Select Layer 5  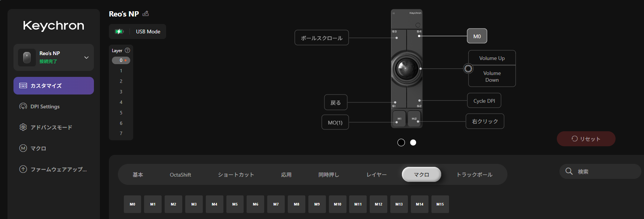pyautogui.click(x=121, y=113)
